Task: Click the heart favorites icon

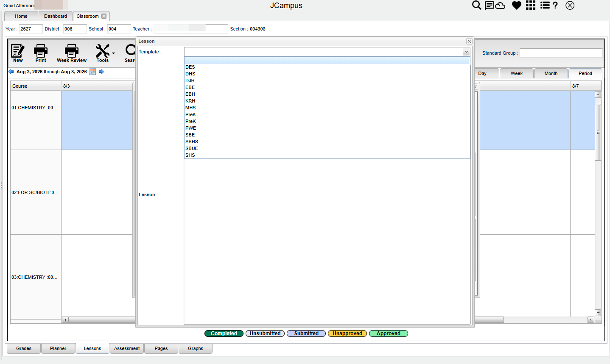Action: (x=516, y=6)
